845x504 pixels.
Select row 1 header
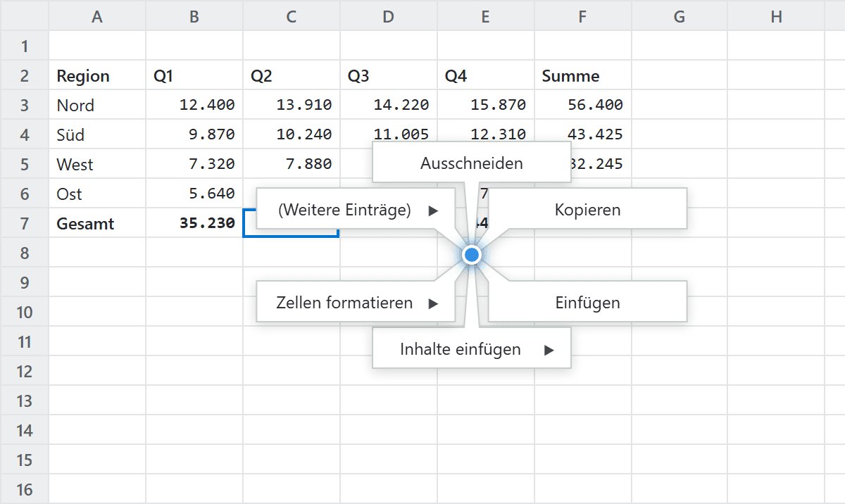pyautogui.click(x=25, y=46)
